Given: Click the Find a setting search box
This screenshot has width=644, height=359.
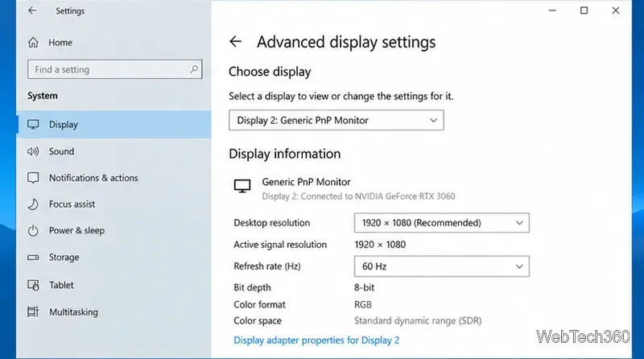Looking at the screenshot, I should pos(115,69).
